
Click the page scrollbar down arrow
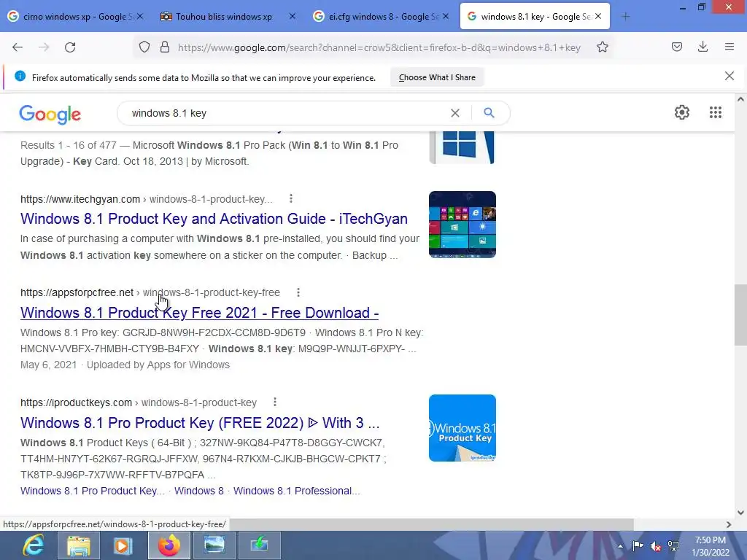(740, 513)
